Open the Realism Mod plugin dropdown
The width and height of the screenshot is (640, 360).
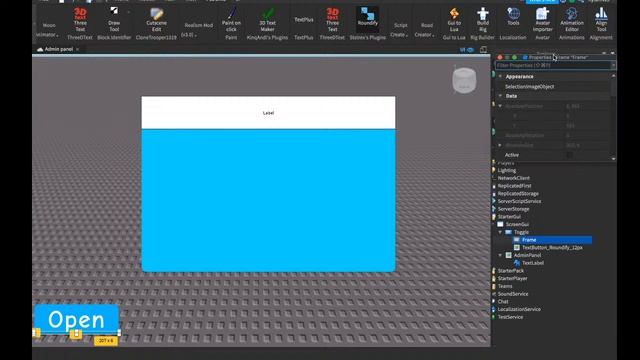pyautogui.click(x=198, y=29)
